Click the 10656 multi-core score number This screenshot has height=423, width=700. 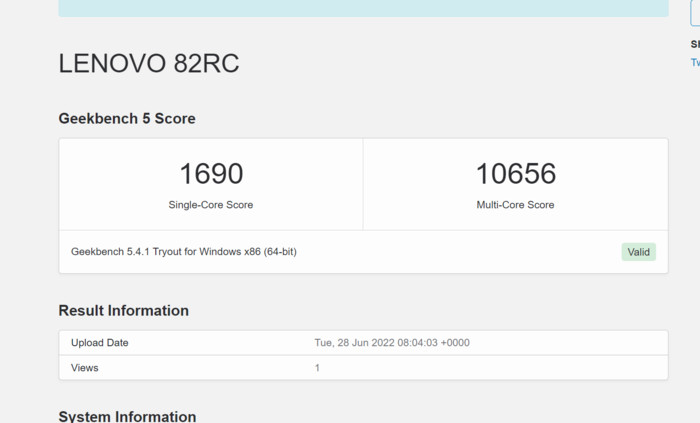515,173
